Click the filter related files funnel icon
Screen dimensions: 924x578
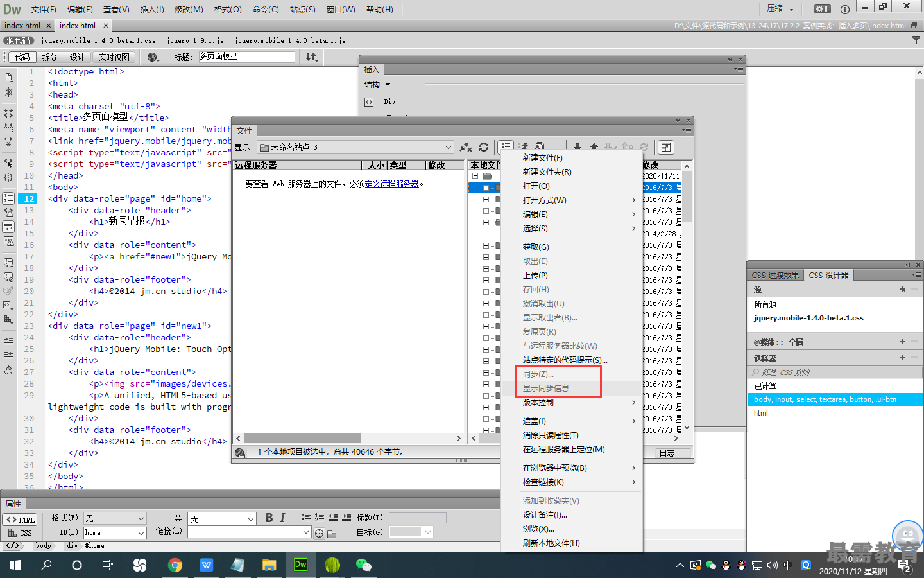(916, 40)
